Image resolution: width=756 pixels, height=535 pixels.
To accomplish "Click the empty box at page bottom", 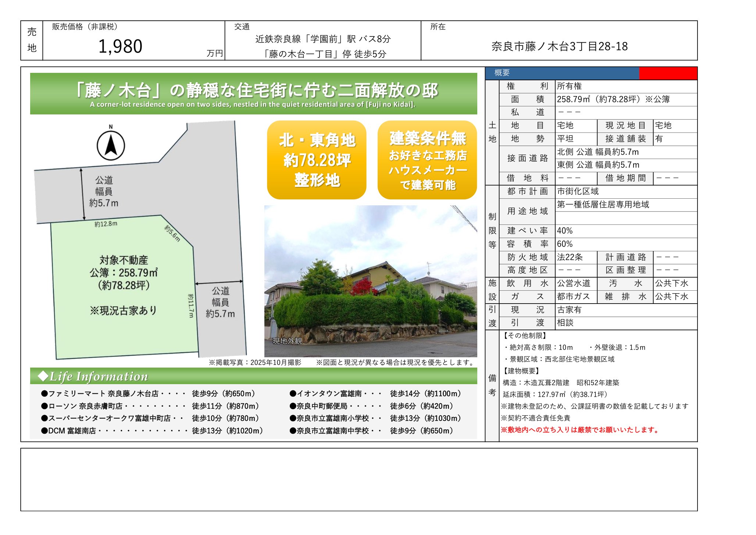I will [359, 479].
